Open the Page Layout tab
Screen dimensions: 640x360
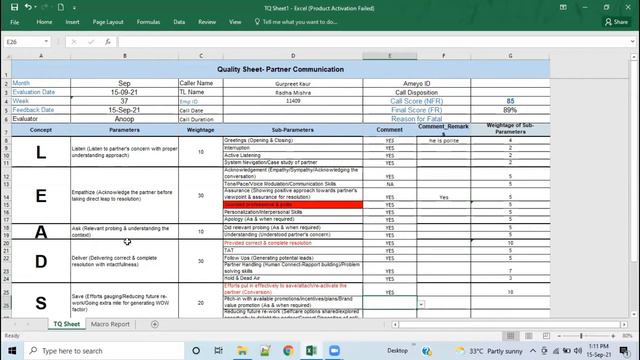pos(108,22)
